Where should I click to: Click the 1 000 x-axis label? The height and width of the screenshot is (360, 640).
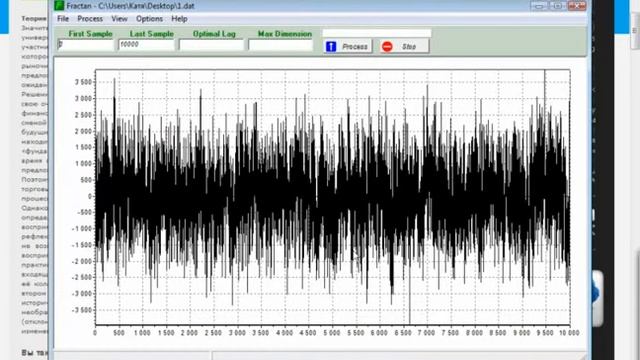pos(142,333)
